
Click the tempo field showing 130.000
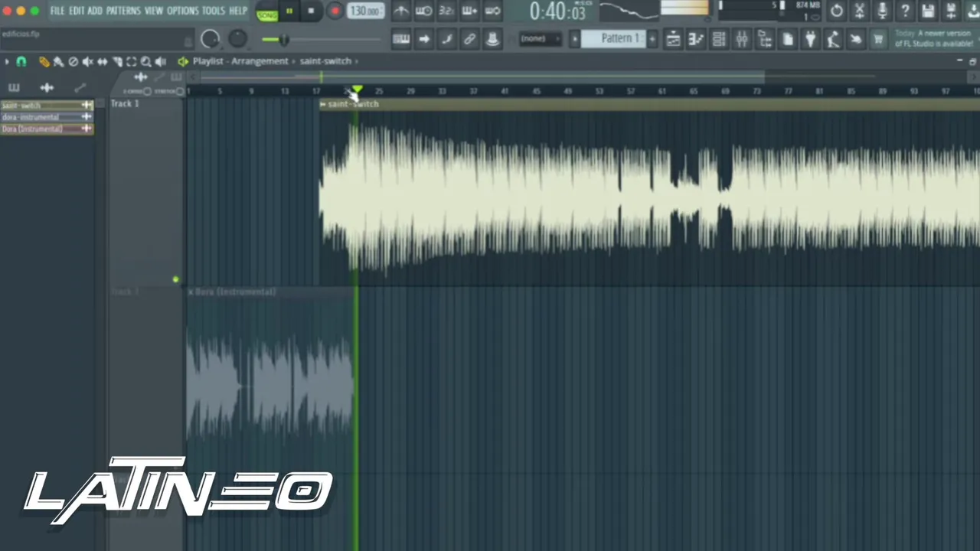click(365, 11)
